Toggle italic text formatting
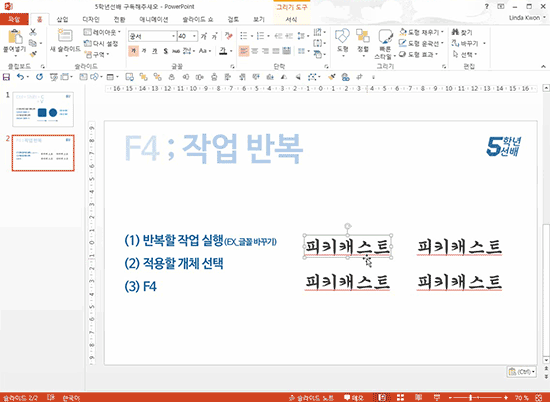The image size is (550, 402). pyautogui.click(x=144, y=51)
